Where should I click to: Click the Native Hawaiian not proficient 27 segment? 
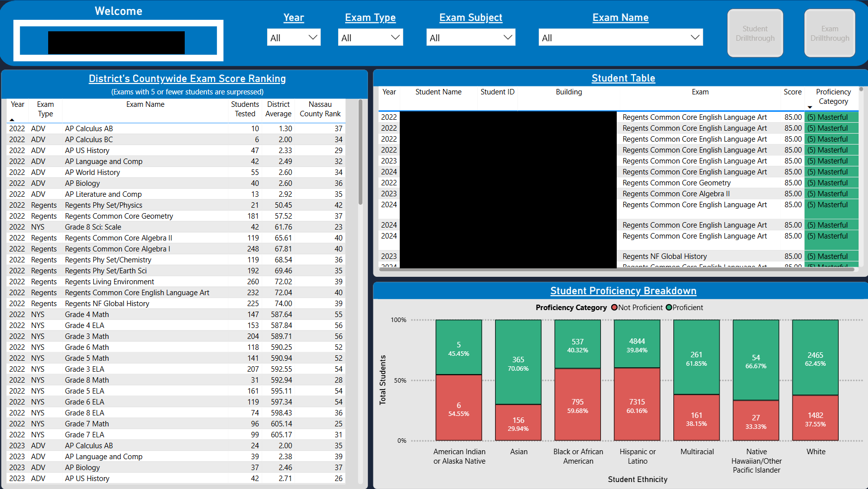756,420
